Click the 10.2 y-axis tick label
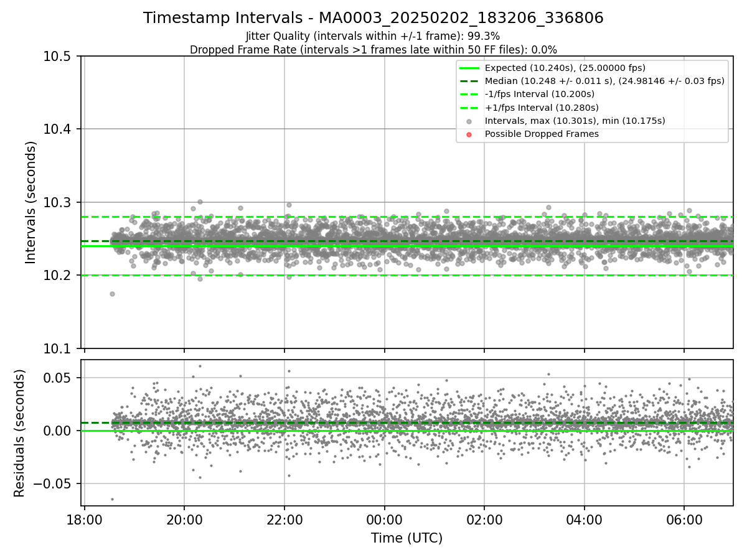This screenshot has height=560, width=747. [x=58, y=276]
